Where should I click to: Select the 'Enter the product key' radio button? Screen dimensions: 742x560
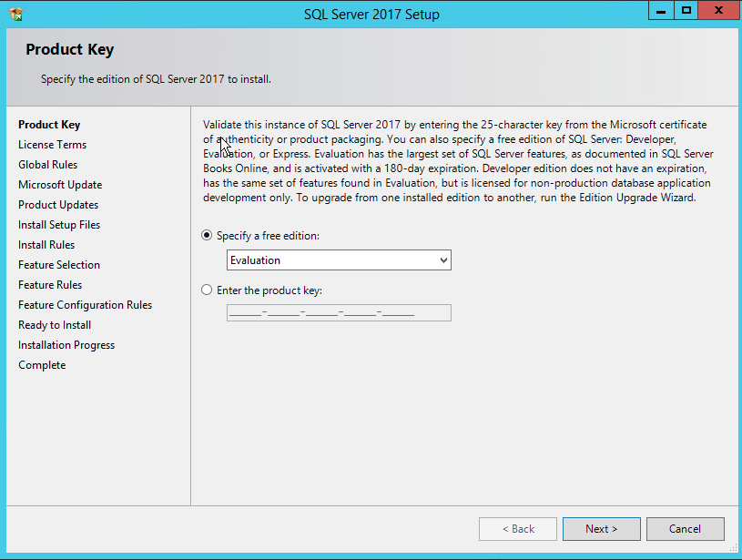pos(207,290)
